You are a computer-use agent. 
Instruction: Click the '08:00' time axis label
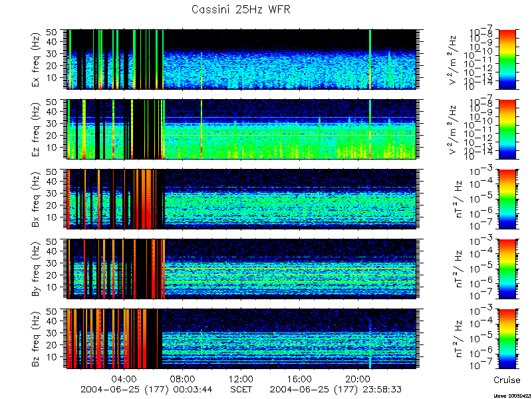183,378
